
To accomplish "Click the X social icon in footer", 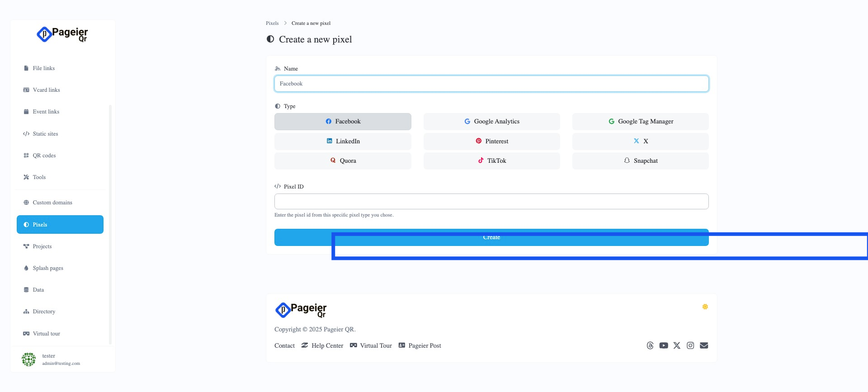I will pyautogui.click(x=677, y=345).
